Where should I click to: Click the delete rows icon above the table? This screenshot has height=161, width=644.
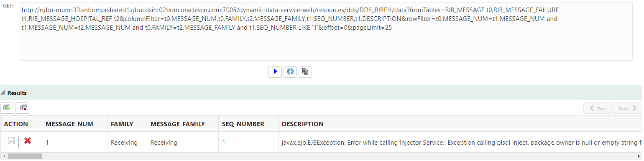tap(22, 108)
